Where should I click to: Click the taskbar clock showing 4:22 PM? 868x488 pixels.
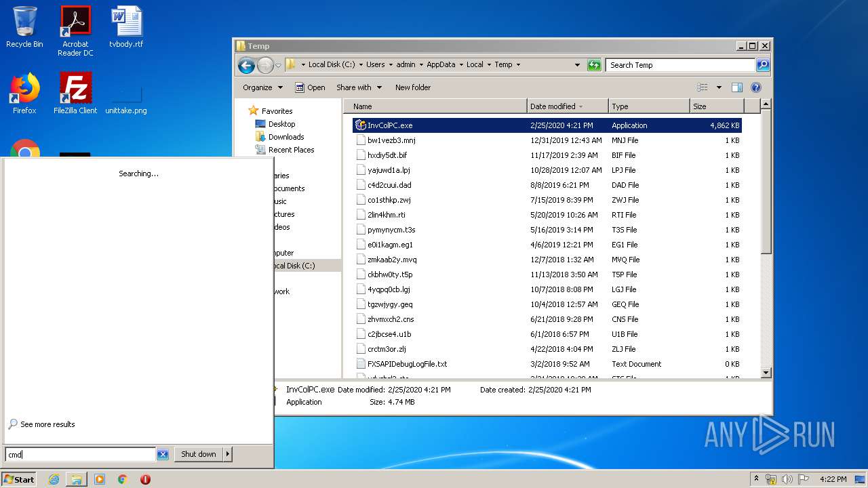click(833, 479)
